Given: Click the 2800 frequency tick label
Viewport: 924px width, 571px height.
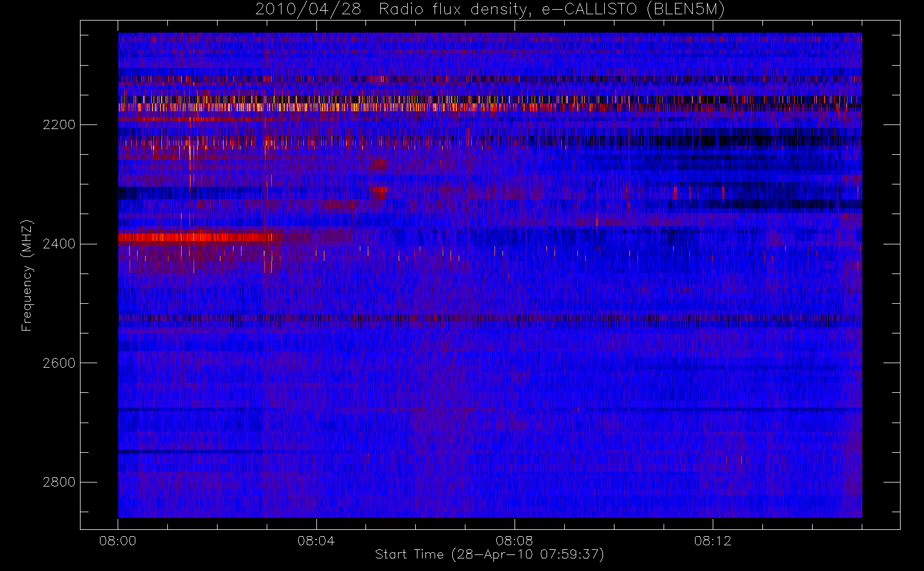Looking at the screenshot, I should point(59,482).
